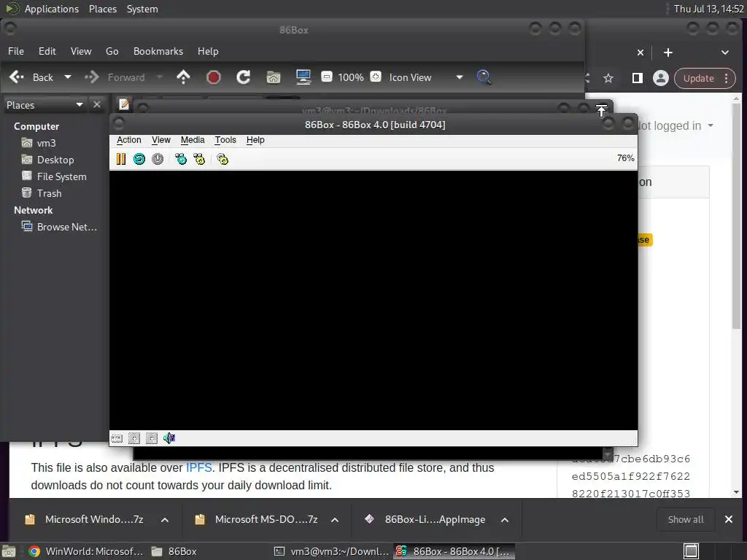Click second floppy drive icon in 86Box status bar
Image resolution: width=747 pixels, height=560 pixels.
pos(152,438)
